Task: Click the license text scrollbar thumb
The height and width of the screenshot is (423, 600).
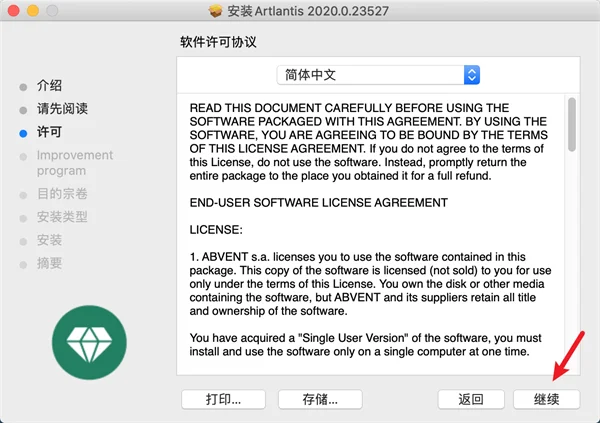Action: (572, 124)
